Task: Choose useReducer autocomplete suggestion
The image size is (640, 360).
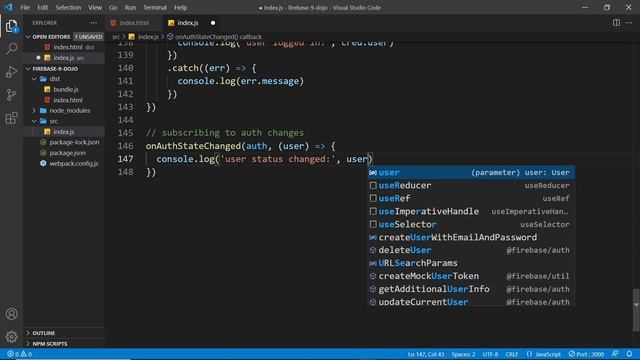Action: (471, 186)
